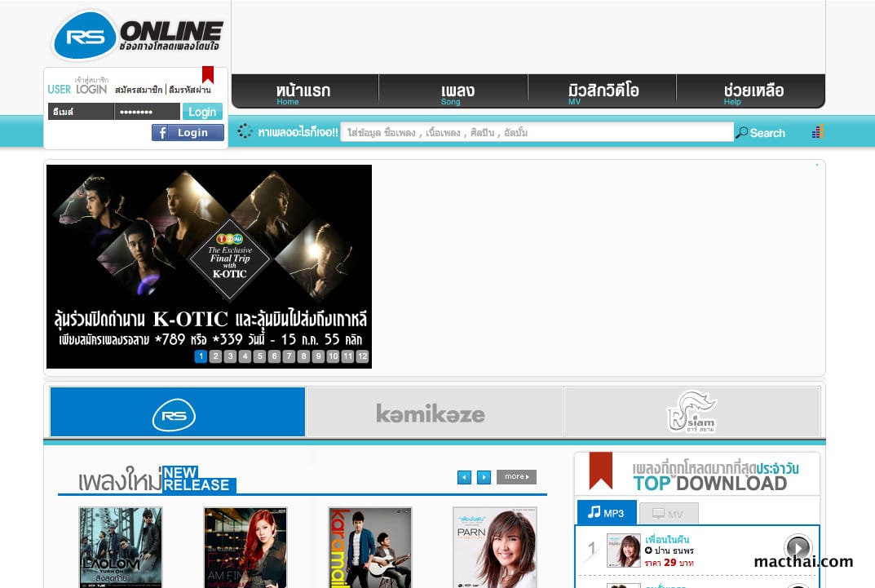
Task: Open the karamail album cover
Action: [370, 547]
